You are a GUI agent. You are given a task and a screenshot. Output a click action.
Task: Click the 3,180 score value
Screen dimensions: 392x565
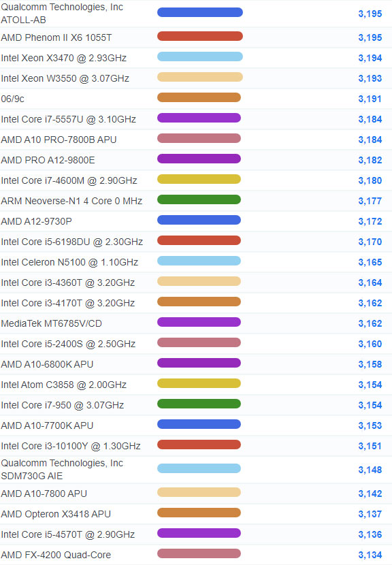(370, 180)
